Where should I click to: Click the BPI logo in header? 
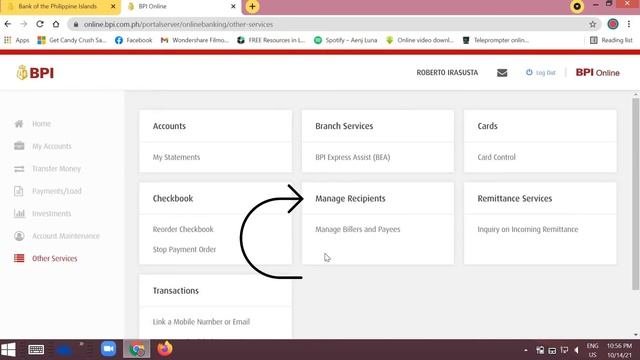click(x=35, y=73)
